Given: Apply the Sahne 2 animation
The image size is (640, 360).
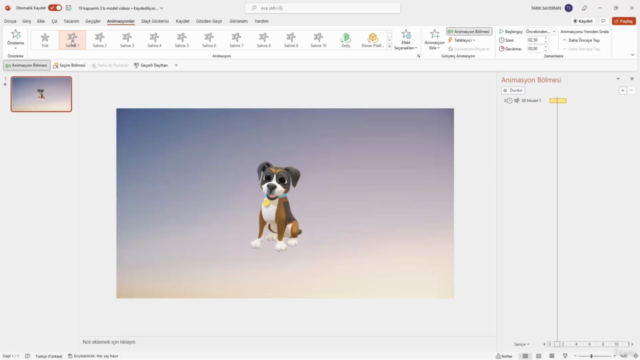Looking at the screenshot, I should (100, 40).
